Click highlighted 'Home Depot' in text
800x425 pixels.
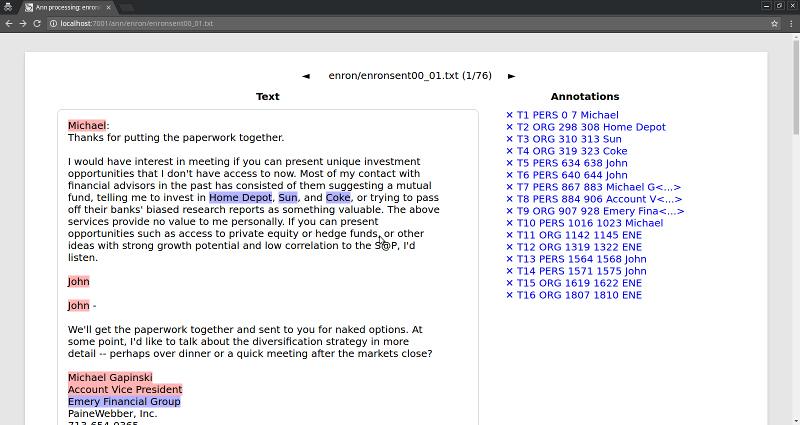coord(240,197)
